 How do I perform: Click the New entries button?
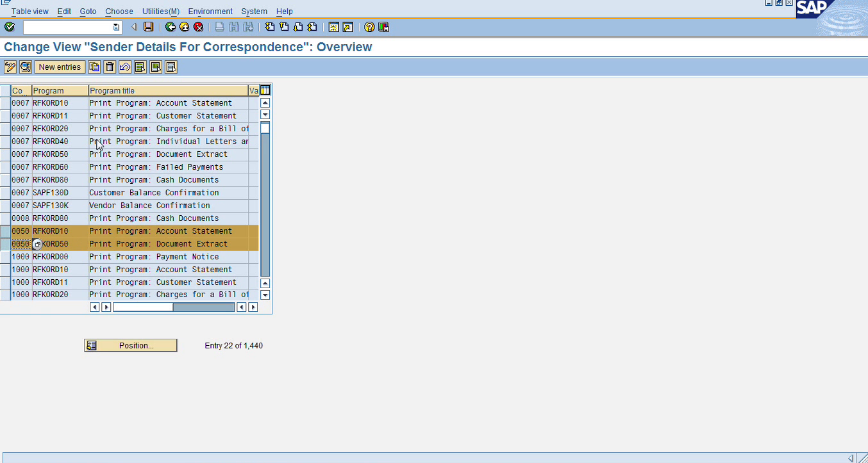60,67
